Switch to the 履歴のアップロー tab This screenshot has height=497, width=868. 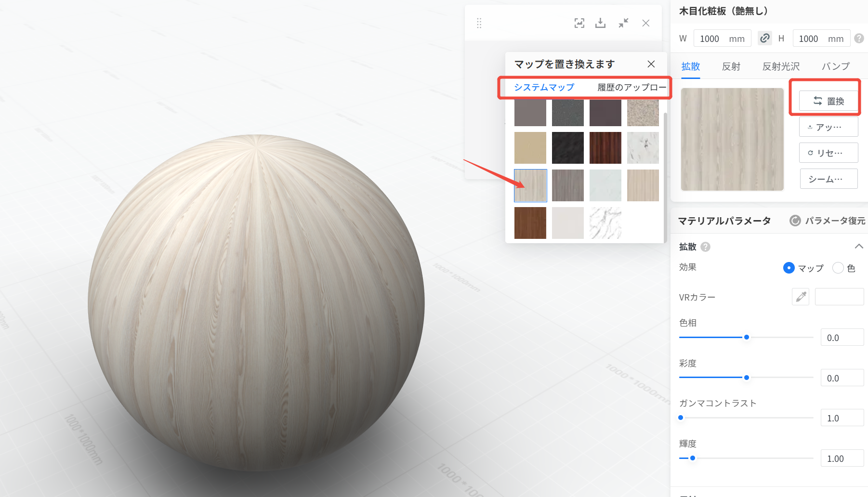(x=632, y=87)
